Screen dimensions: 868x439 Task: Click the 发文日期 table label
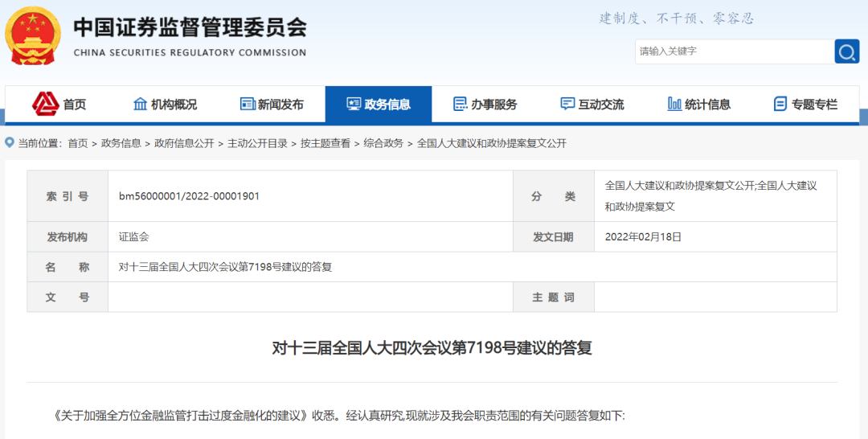click(x=554, y=237)
